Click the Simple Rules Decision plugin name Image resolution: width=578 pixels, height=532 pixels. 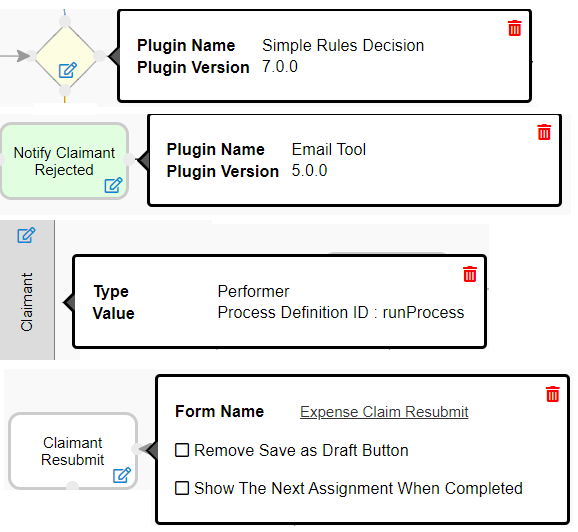[343, 45]
